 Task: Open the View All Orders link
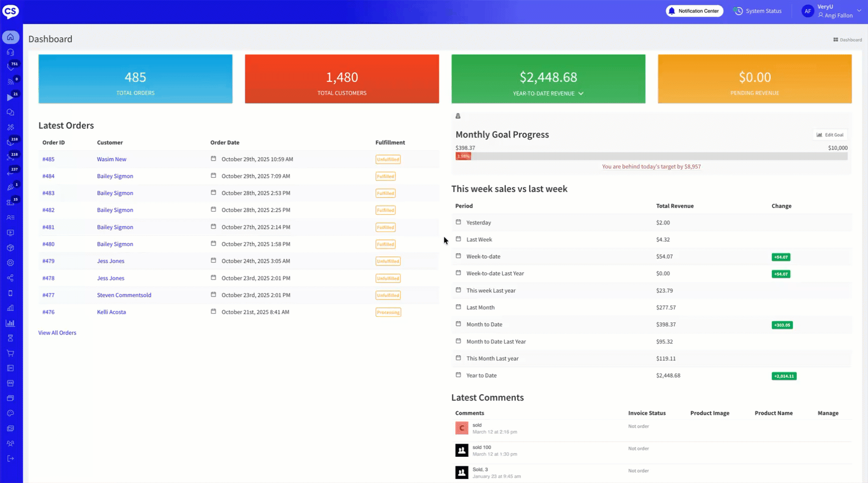[57, 333]
